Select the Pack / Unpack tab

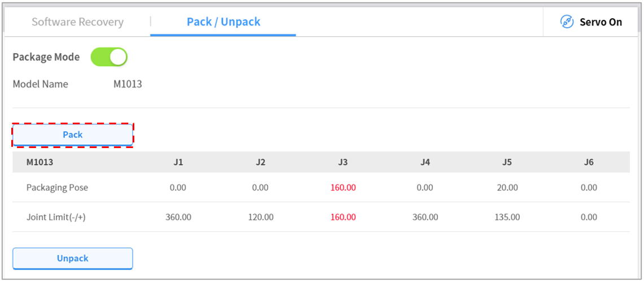(224, 22)
